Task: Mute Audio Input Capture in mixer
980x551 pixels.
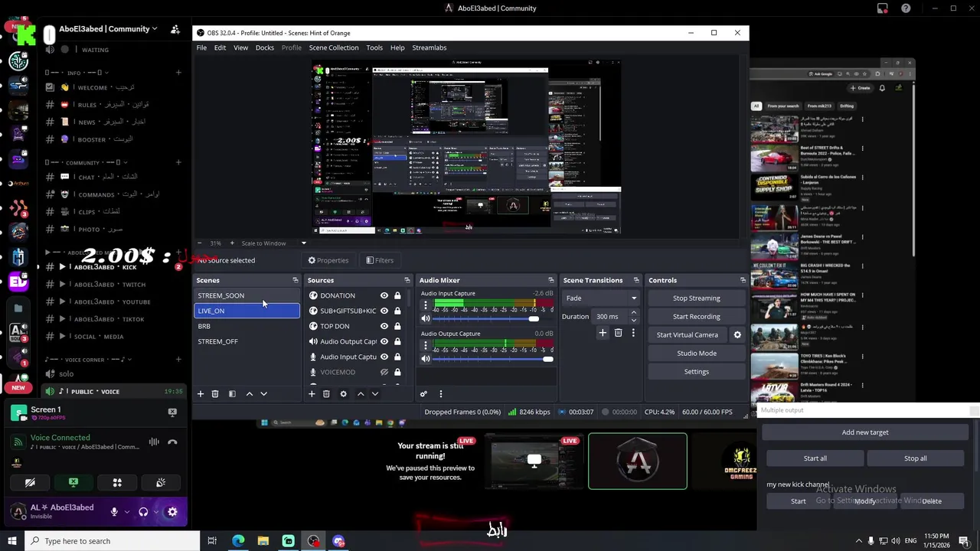Action: (x=426, y=318)
